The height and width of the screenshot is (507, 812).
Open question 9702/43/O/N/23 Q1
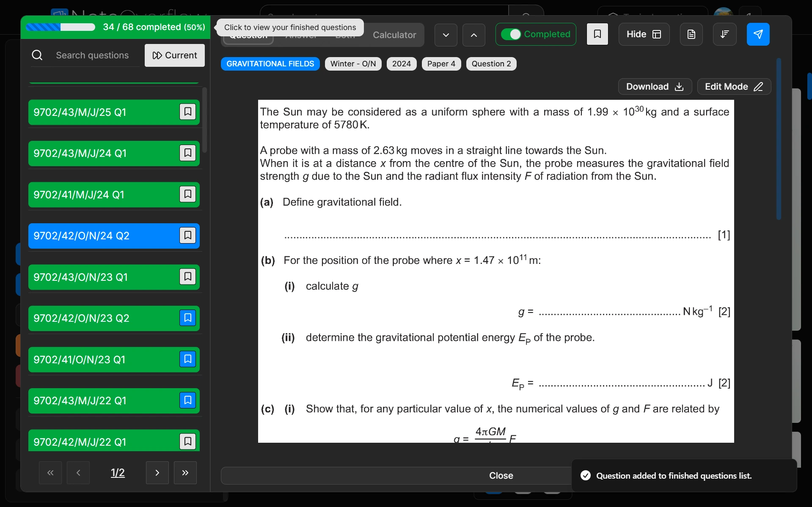(114, 277)
